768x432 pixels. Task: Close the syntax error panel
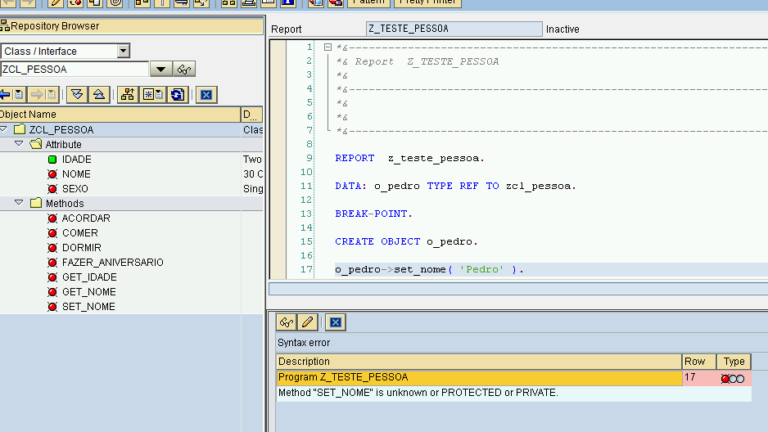point(336,322)
